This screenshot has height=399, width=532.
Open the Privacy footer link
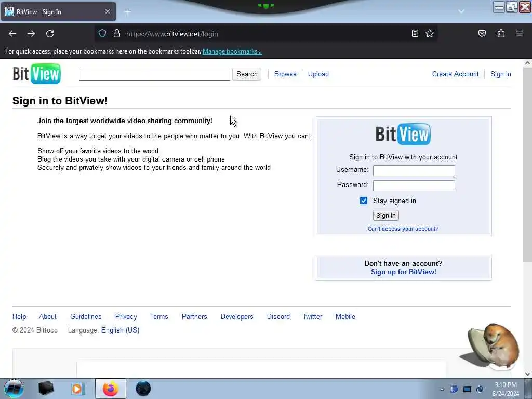pos(126,316)
